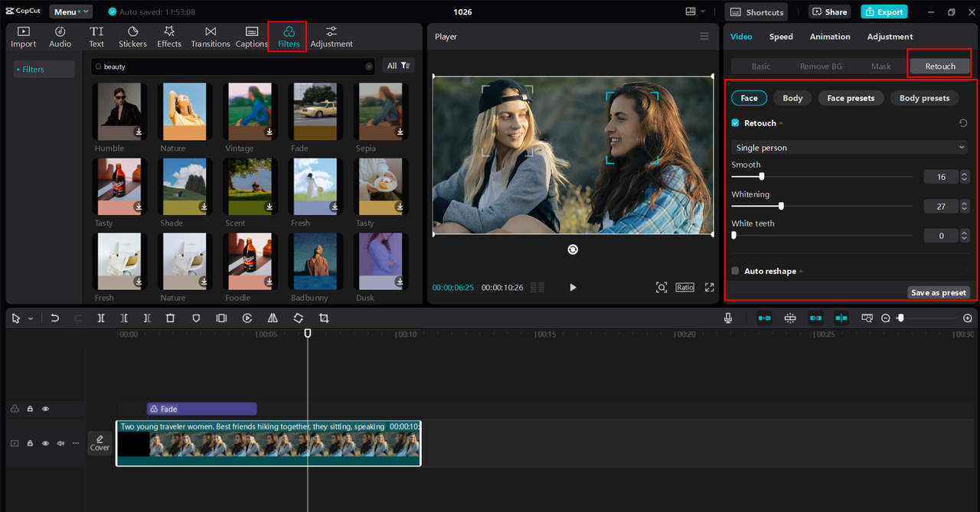980x512 pixels.
Task: Open the Audio library tab
Action: [x=60, y=37]
